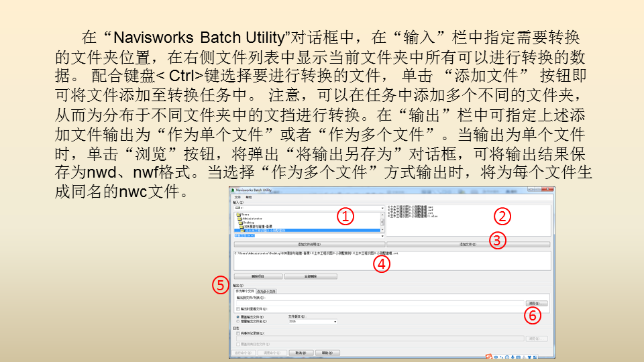The width and height of the screenshot is (644, 362).
Task: Minimize the Navisworks Batch Utility window
Action: pyautogui.click(x=531, y=189)
